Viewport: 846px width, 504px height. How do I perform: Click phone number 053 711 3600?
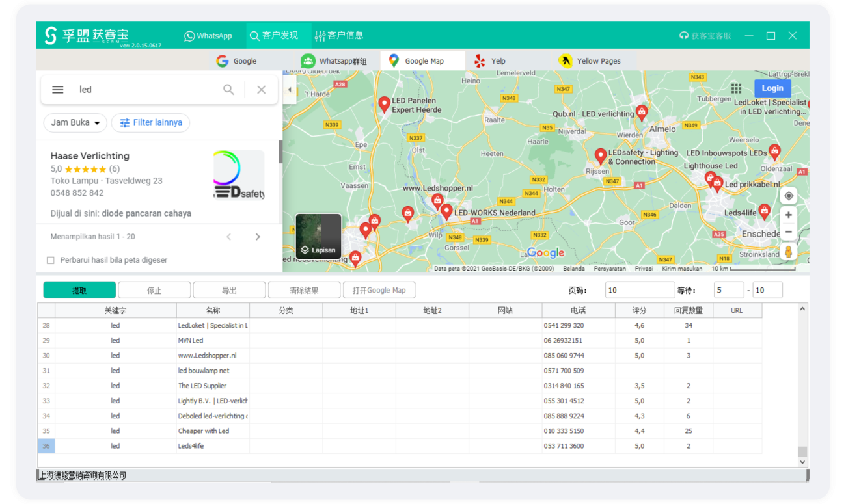pyautogui.click(x=564, y=446)
